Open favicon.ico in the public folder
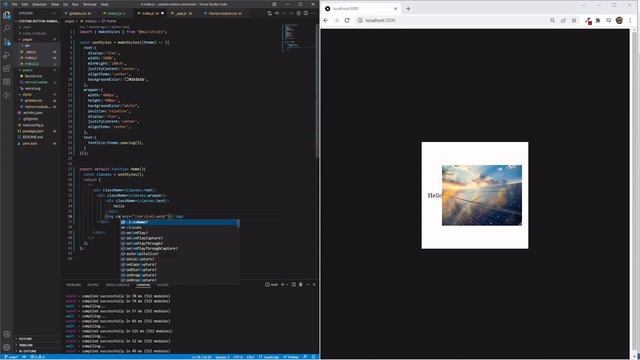This screenshot has width=640, height=360. pos(33,76)
